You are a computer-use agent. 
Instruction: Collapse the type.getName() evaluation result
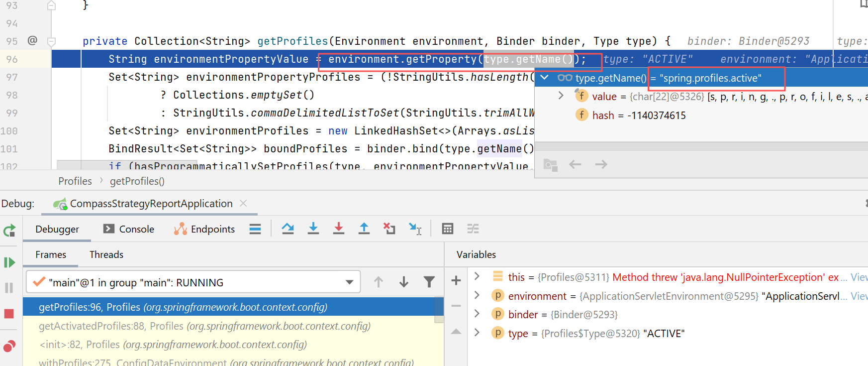[545, 78]
